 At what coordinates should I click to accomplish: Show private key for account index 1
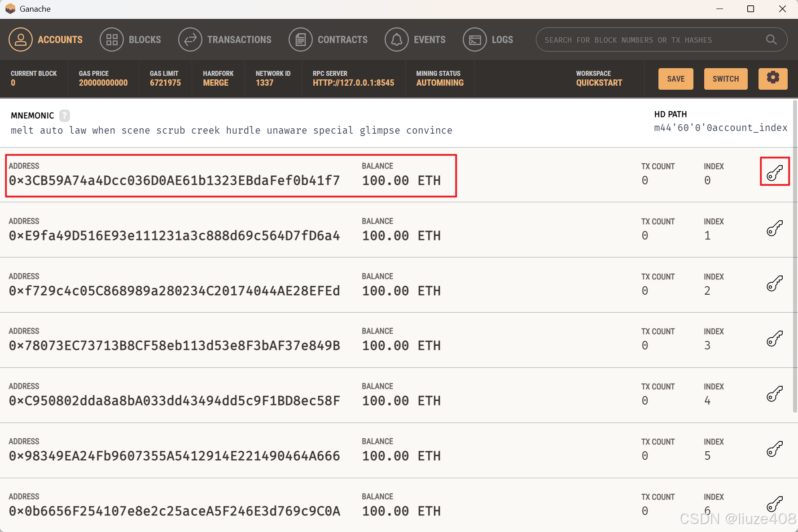coord(775,228)
